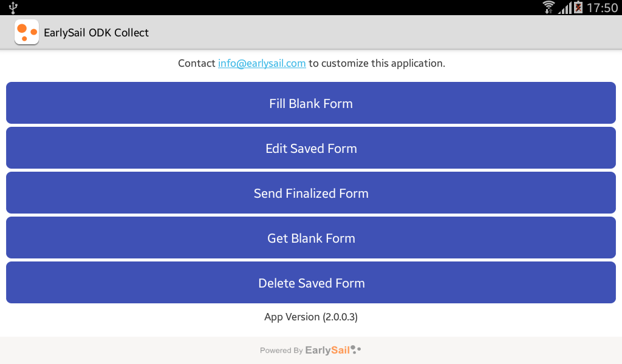Image resolution: width=622 pixels, height=364 pixels.
Task: Open the Fill Blank Form screen
Action: tap(311, 103)
